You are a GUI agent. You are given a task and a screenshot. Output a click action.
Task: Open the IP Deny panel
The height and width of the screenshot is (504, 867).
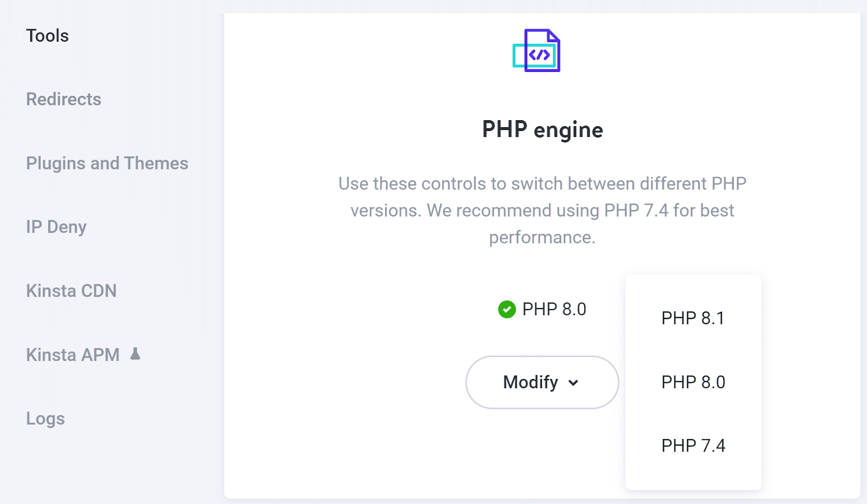point(56,227)
